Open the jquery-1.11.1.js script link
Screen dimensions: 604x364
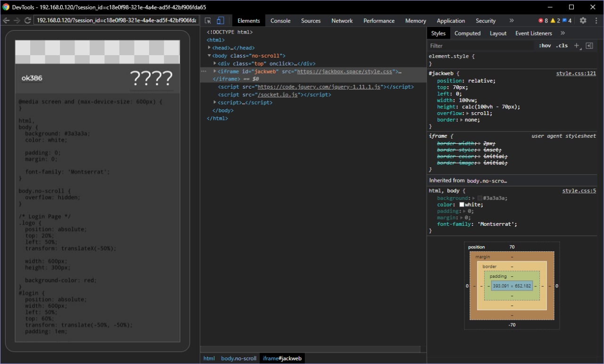point(319,87)
